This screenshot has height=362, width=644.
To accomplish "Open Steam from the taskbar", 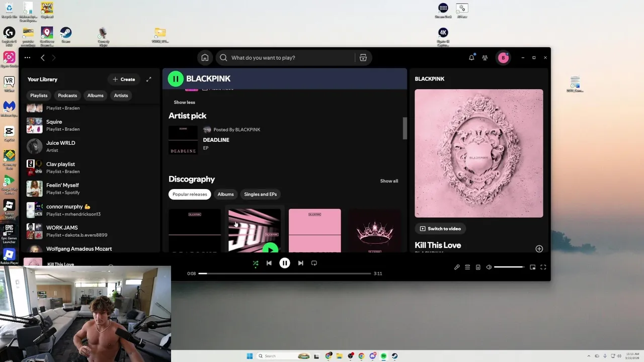I will (x=395, y=356).
